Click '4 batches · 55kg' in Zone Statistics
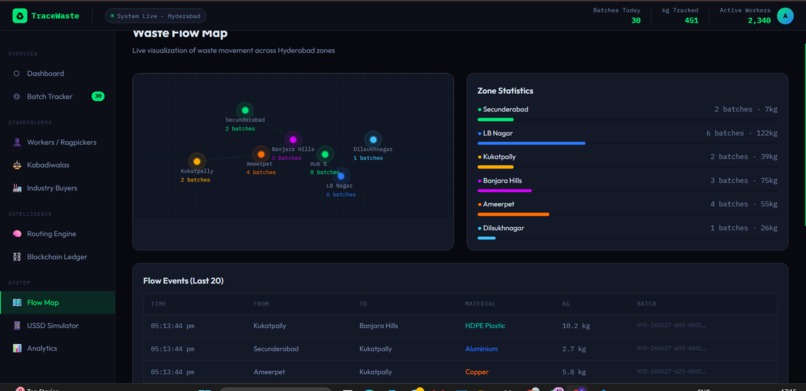This screenshot has width=806, height=391. [743, 204]
